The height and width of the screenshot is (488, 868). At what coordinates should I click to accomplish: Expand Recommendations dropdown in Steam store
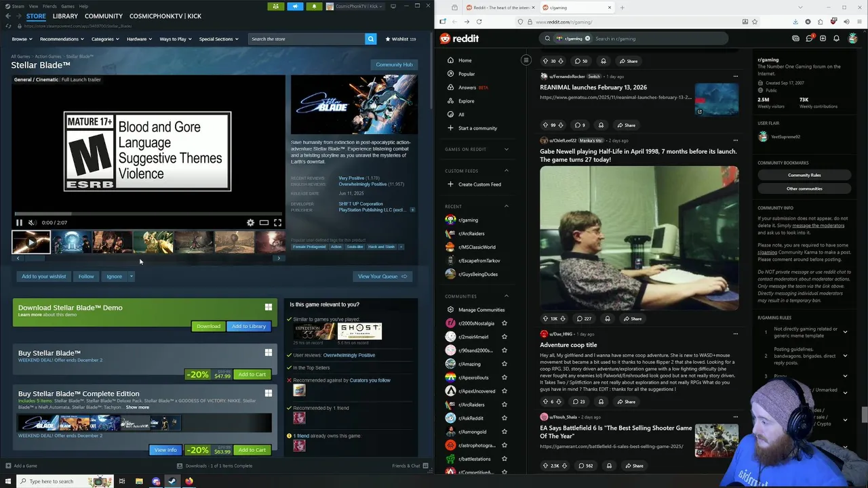62,39
